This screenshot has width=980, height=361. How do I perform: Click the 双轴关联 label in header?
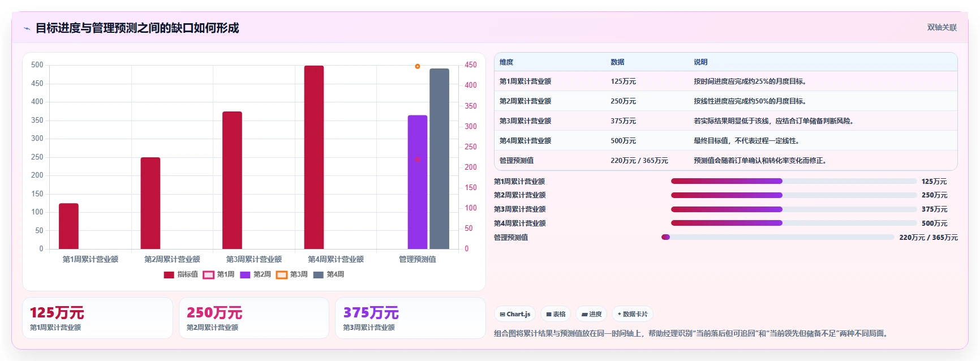pos(942,27)
